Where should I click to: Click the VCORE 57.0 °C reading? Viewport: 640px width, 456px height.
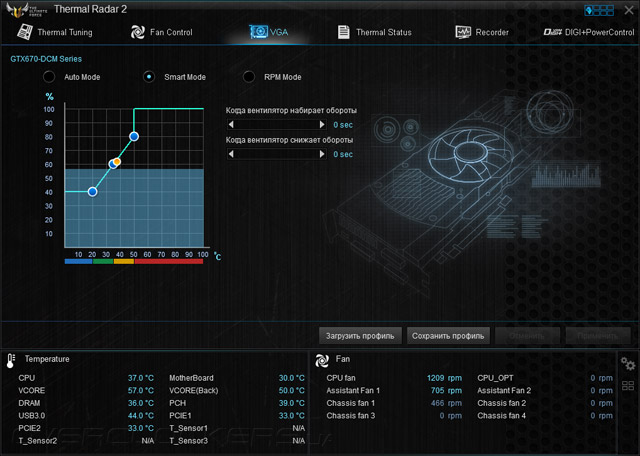click(x=140, y=391)
